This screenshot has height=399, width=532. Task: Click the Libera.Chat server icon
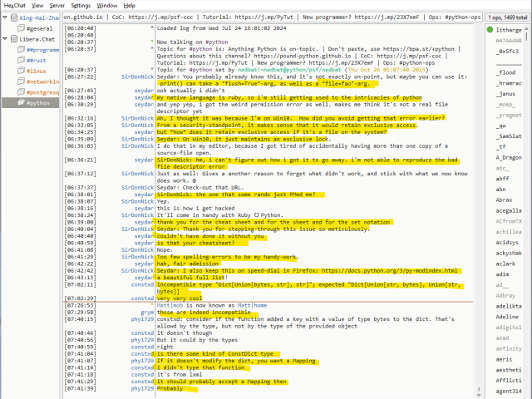(x=14, y=39)
